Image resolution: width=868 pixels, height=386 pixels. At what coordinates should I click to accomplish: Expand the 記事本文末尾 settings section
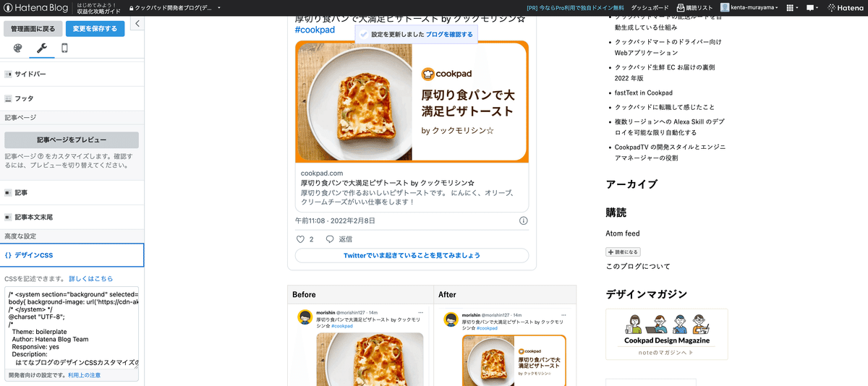tap(72, 217)
